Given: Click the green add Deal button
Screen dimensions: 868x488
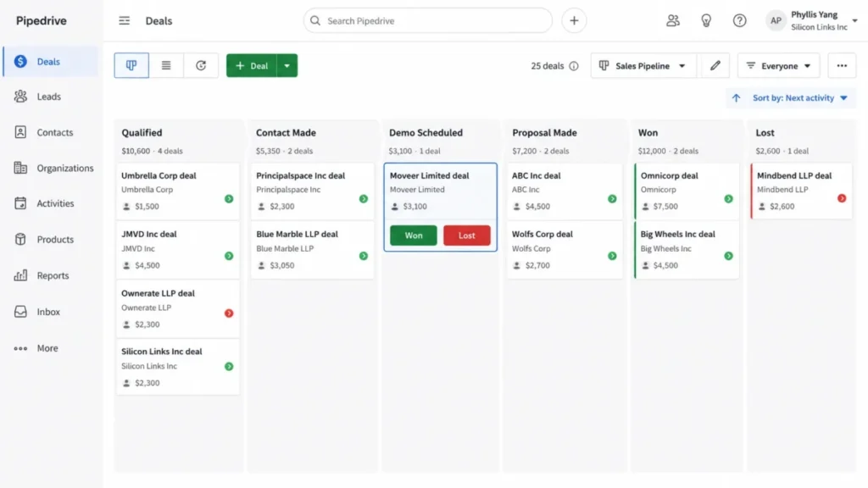Looking at the screenshot, I should (251, 65).
